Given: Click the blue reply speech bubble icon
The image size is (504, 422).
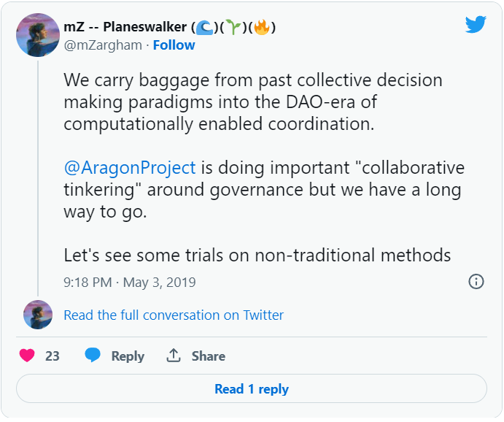Looking at the screenshot, I should (93, 356).
